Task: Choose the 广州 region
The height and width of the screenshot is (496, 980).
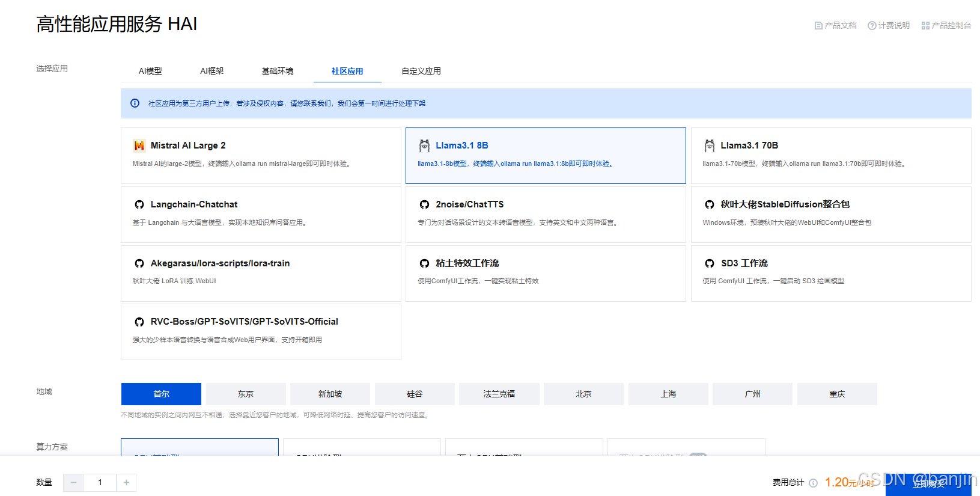Action: click(752, 394)
